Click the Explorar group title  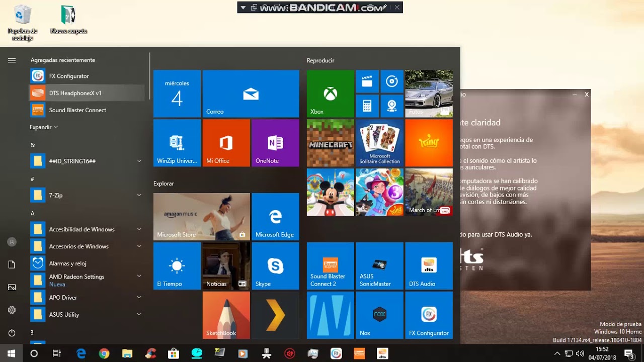pos(164,184)
